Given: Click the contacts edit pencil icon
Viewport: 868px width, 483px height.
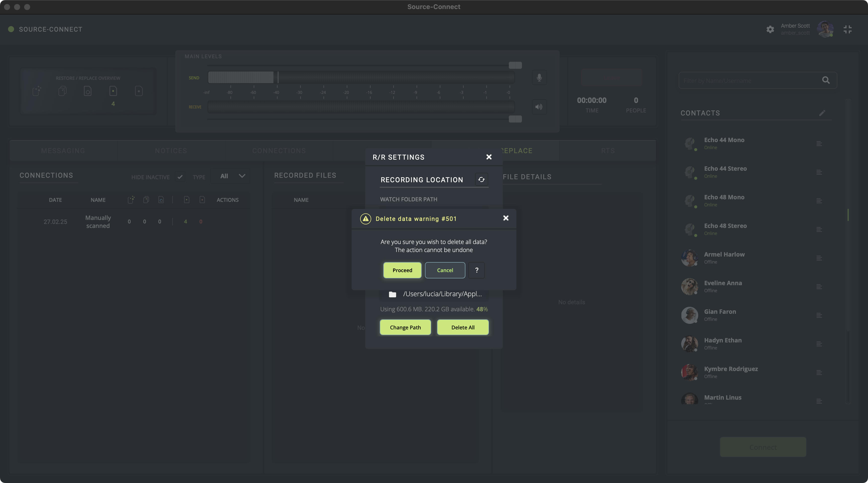Looking at the screenshot, I should [x=822, y=113].
